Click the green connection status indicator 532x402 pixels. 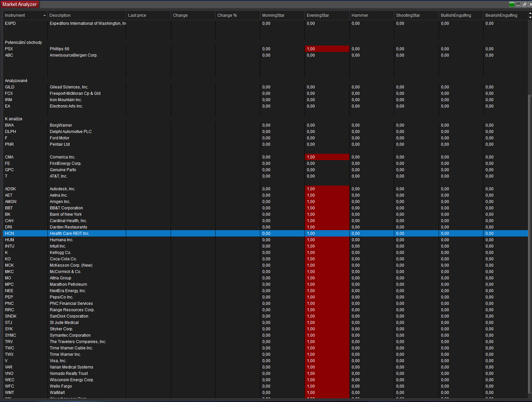tap(512, 4)
